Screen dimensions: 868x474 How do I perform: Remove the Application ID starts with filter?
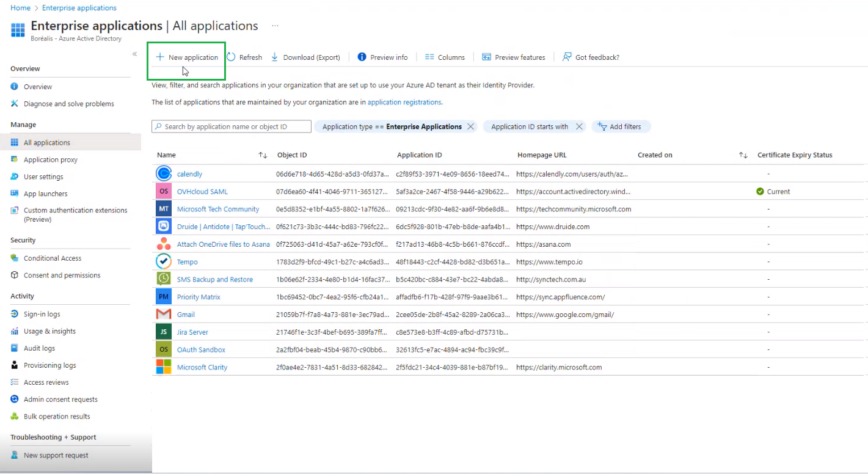579,126
